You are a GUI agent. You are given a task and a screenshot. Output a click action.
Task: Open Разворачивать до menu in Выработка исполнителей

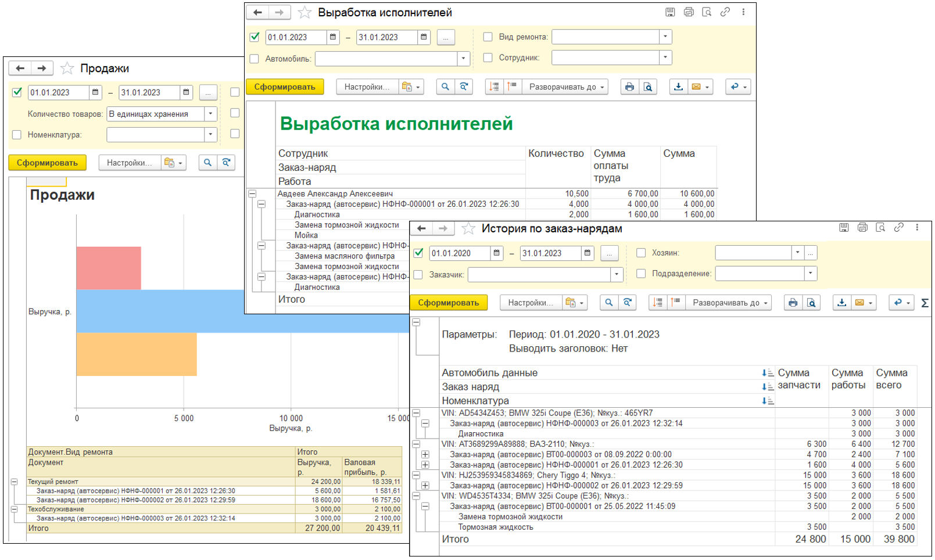coord(566,87)
